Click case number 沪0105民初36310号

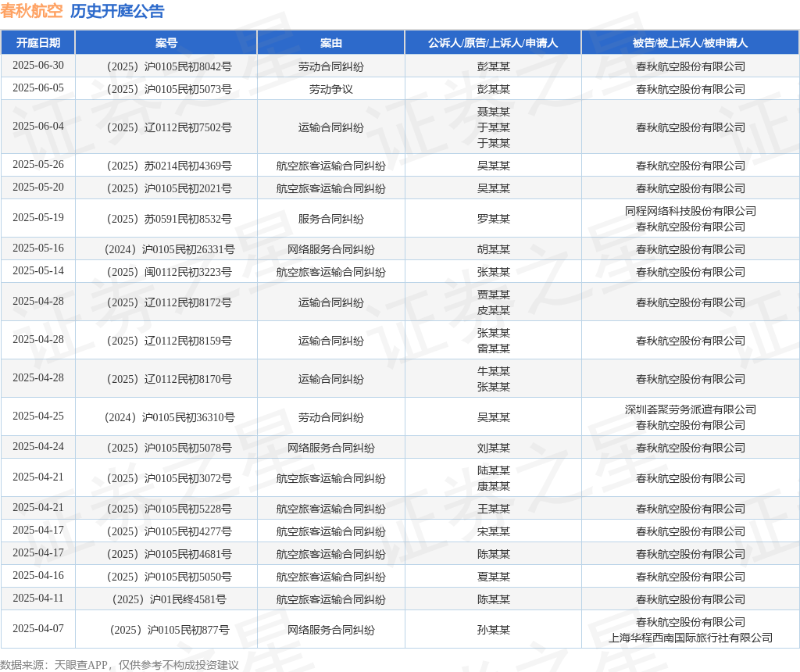click(170, 417)
